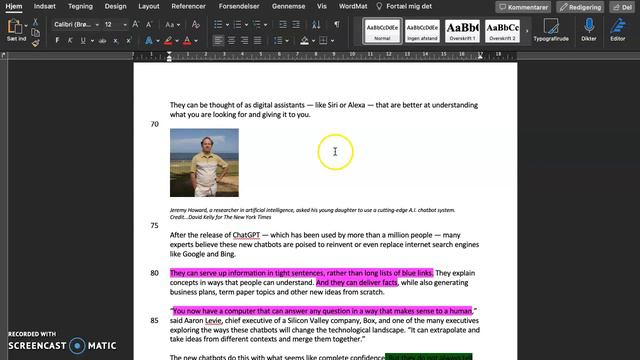Click the borders grid icon
Screen dimensions: 640x360
pos(323,40)
